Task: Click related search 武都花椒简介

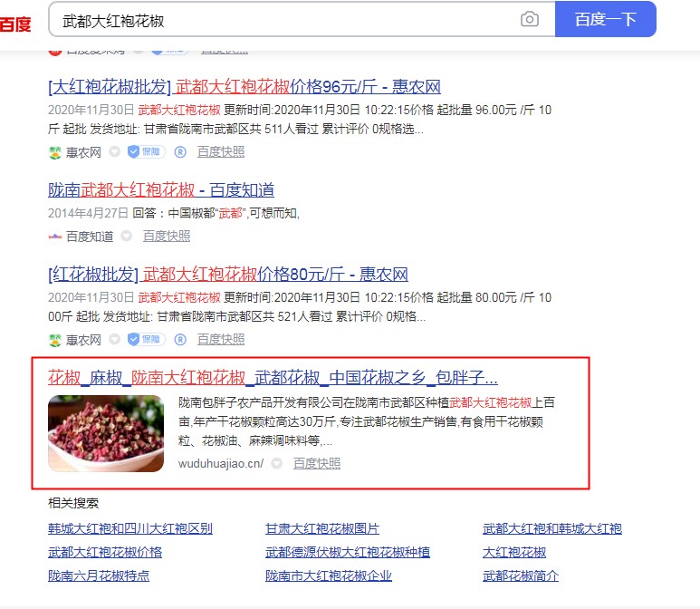Action: pyautogui.click(x=521, y=575)
